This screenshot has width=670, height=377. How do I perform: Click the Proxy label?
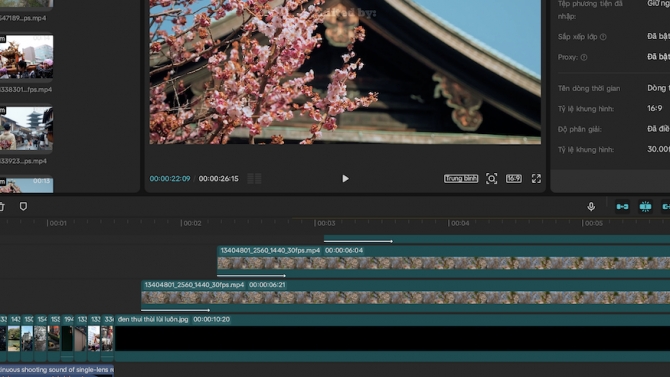coord(568,57)
